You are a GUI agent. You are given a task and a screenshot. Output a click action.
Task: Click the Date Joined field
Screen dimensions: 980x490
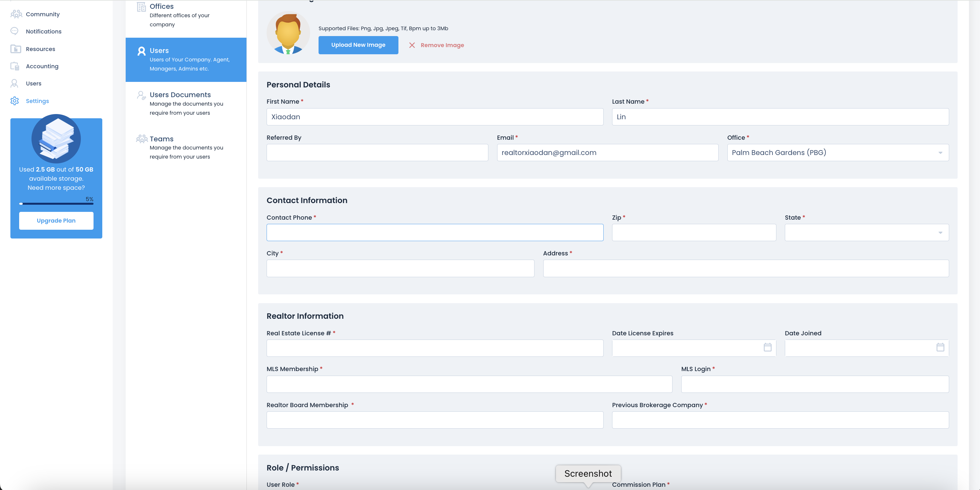(867, 348)
